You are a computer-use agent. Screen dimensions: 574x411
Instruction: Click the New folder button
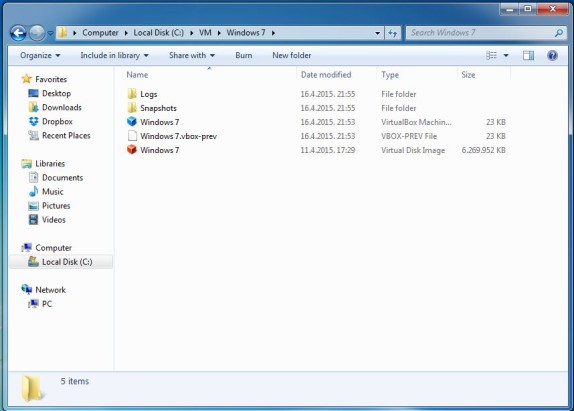coord(292,55)
